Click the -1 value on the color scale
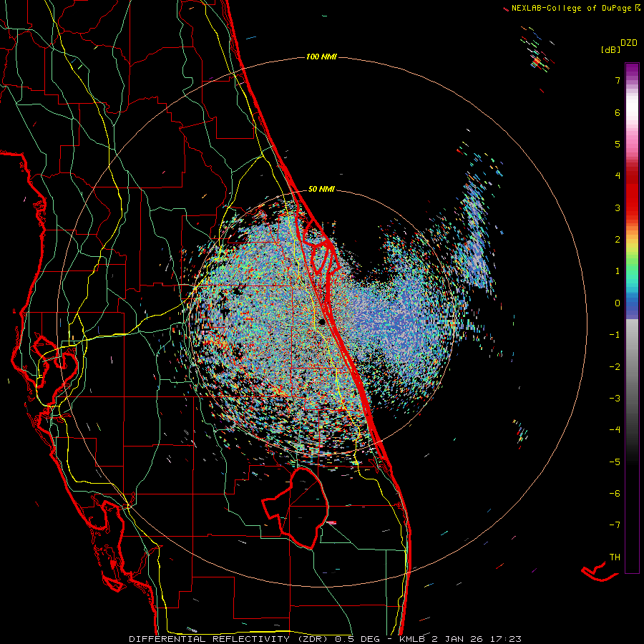The image size is (644, 644). click(615, 335)
